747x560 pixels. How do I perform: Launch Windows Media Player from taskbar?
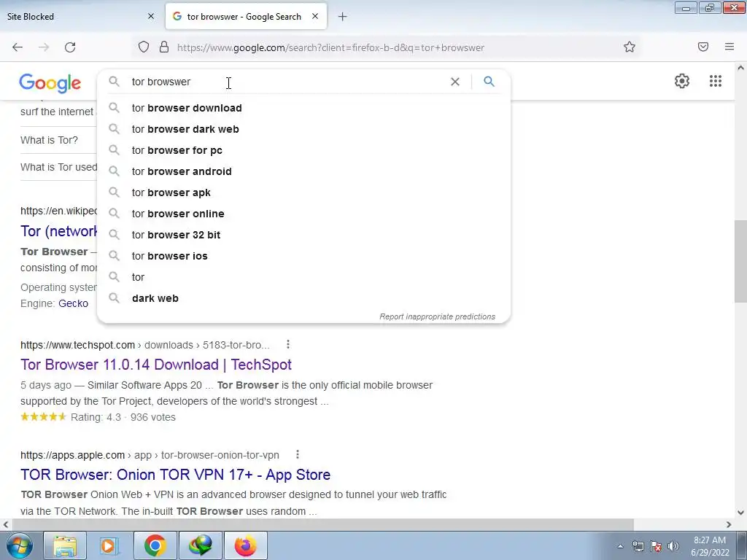click(x=109, y=545)
